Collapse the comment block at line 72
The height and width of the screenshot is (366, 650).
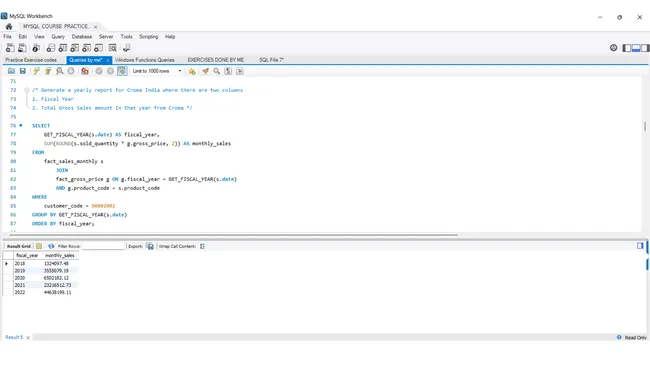pyautogui.click(x=27, y=90)
